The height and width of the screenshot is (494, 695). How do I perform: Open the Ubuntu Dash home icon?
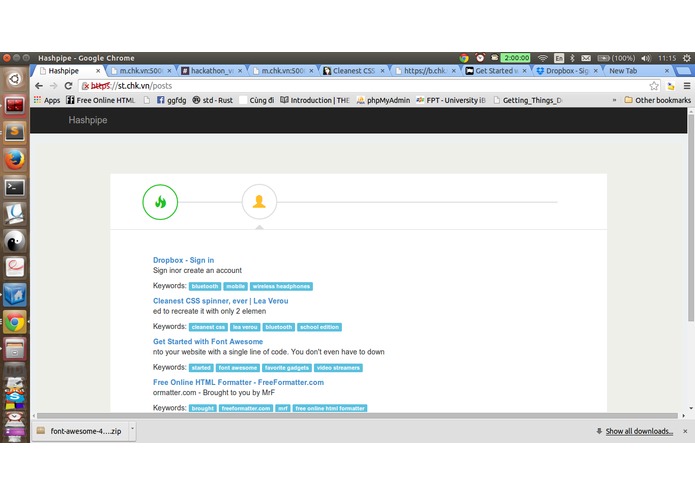tap(15, 79)
